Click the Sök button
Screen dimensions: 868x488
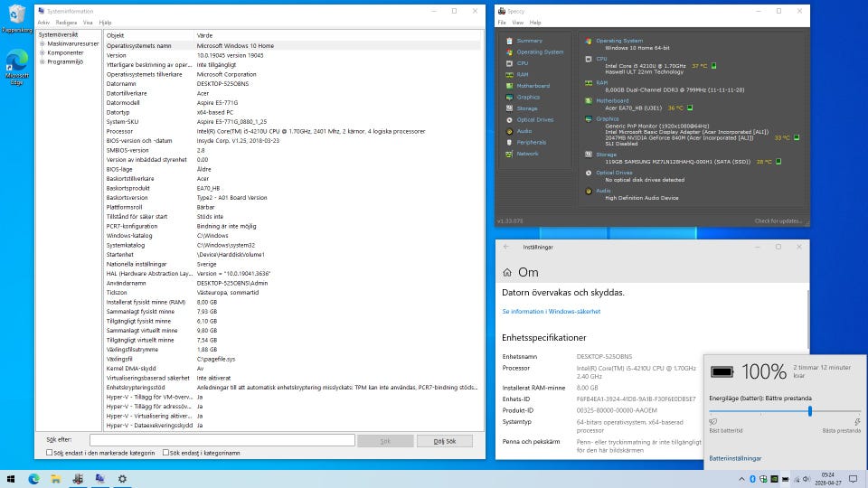(x=385, y=441)
